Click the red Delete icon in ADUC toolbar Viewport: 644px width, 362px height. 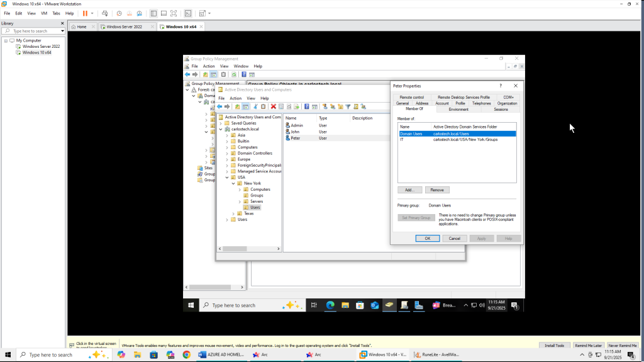pyautogui.click(x=273, y=106)
